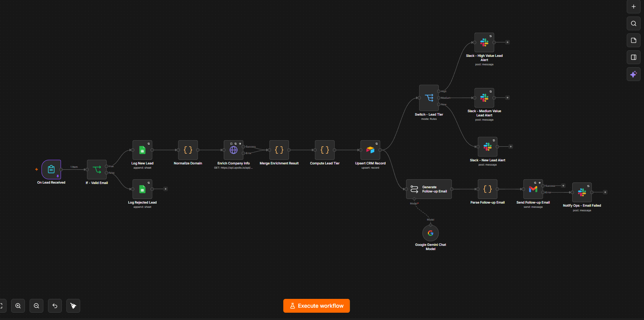Click the Switch node High output connector
The width and height of the screenshot is (644, 320).
(439, 91)
